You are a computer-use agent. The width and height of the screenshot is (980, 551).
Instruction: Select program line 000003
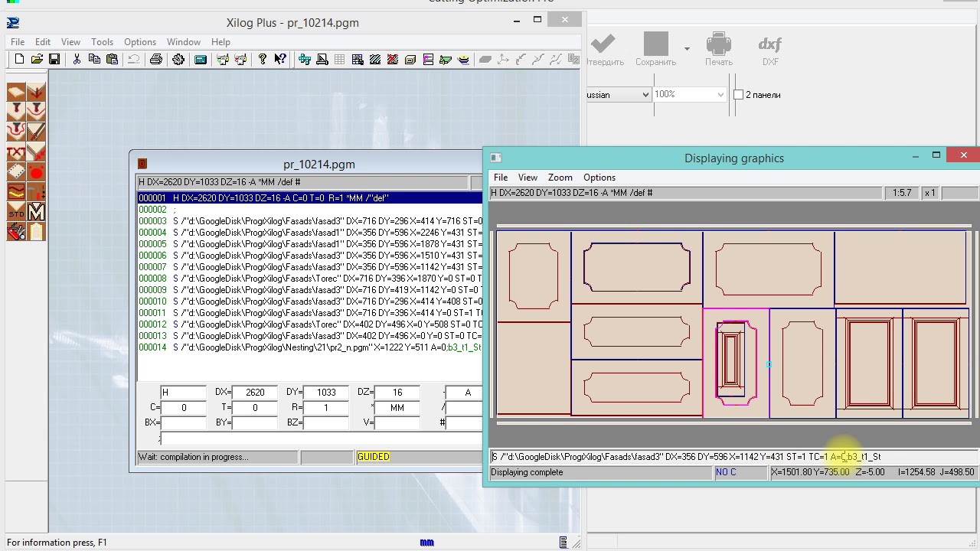click(310, 221)
